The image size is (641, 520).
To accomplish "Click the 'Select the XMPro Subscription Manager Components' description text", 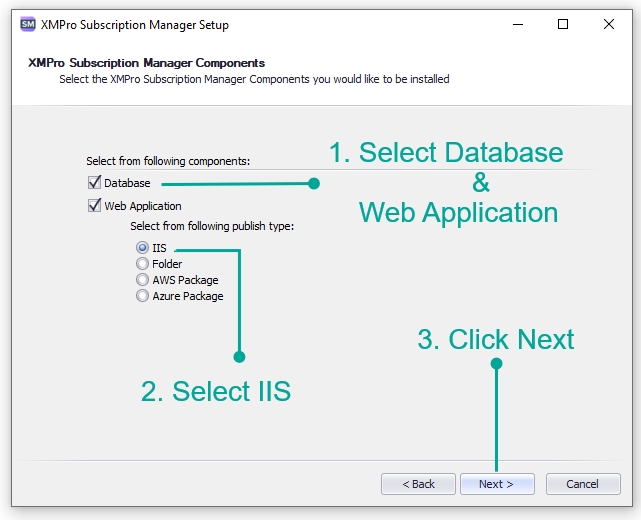I will click(x=254, y=79).
